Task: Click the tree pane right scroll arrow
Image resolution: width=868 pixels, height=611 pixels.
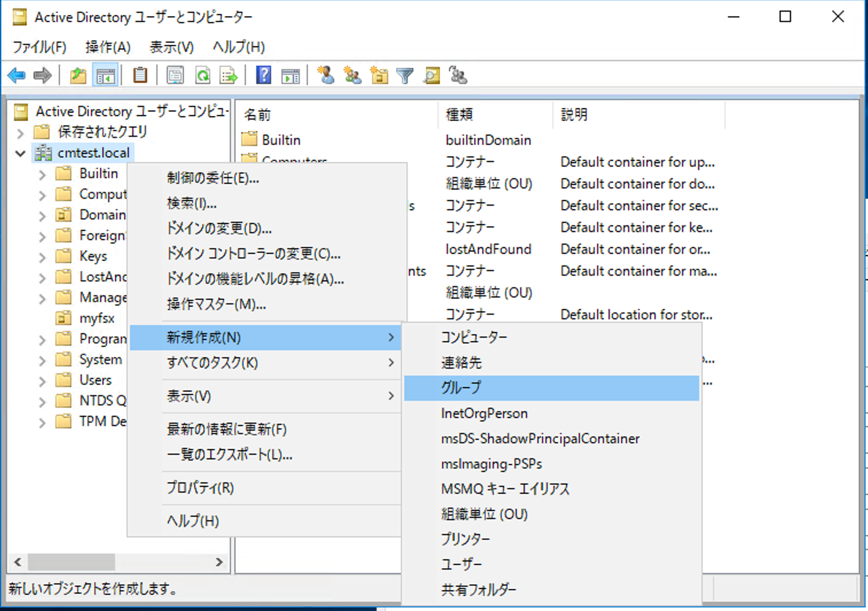Action: click(219, 562)
